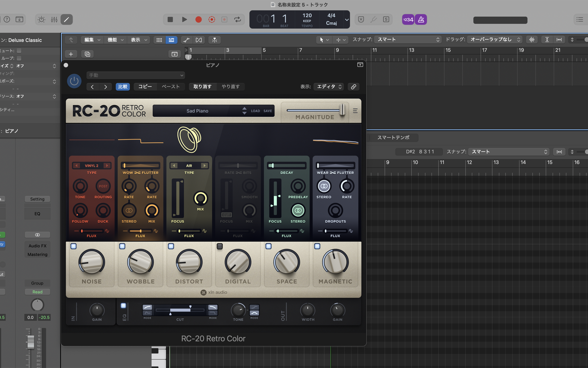Viewport: 588px width, 368px height.
Task: Click the add track plus button
Action: point(71,54)
